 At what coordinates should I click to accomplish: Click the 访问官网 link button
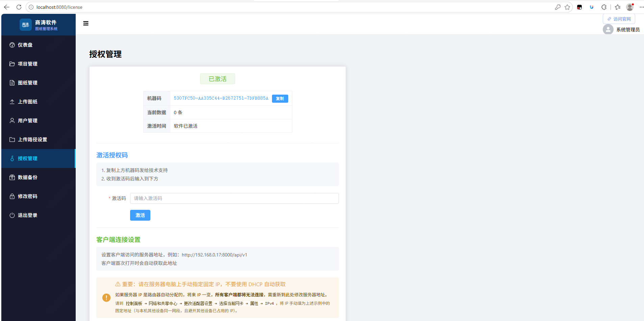point(619,19)
